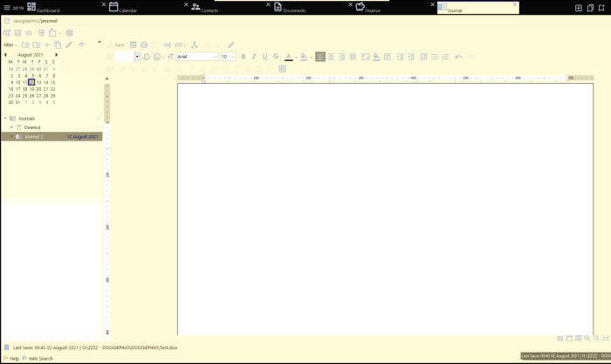The width and height of the screenshot is (611, 364).
Task: Open the font color swatch picker
Action: point(289,57)
